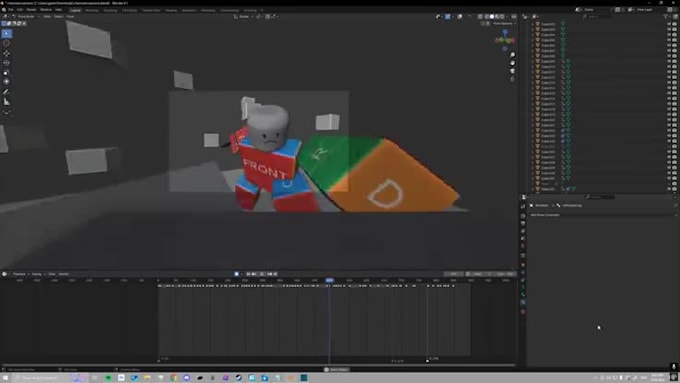Open the Render properties tab
The image size is (680, 383).
pos(523,216)
